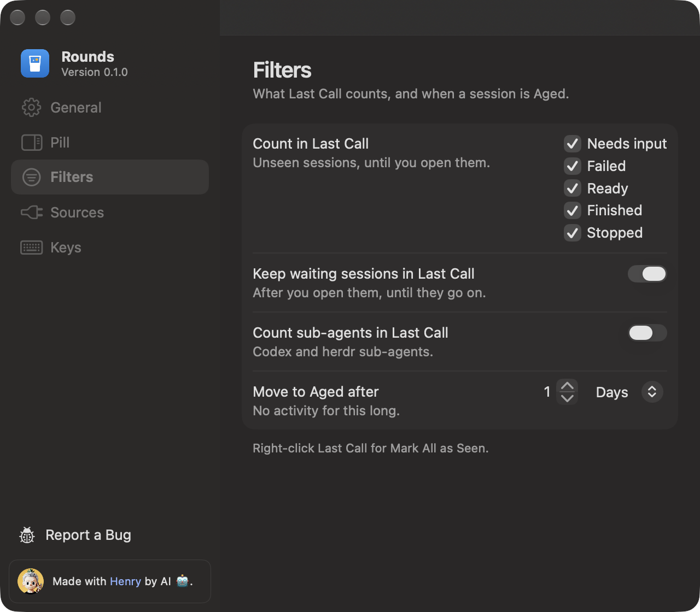700x612 pixels.
Task: Uncheck the Stopped checkbox
Action: [573, 233]
